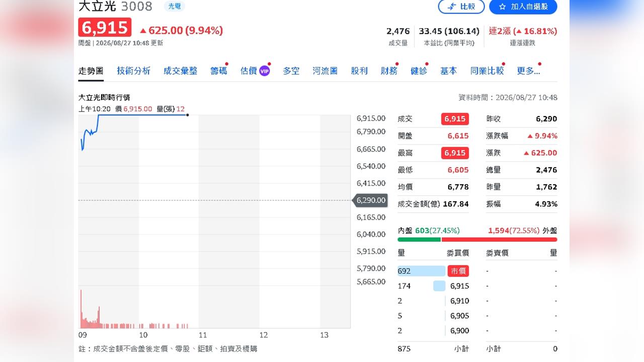This screenshot has height=362, width=644.
Task: Click the 委賣價 column header
Action: (x=497, y=253)
